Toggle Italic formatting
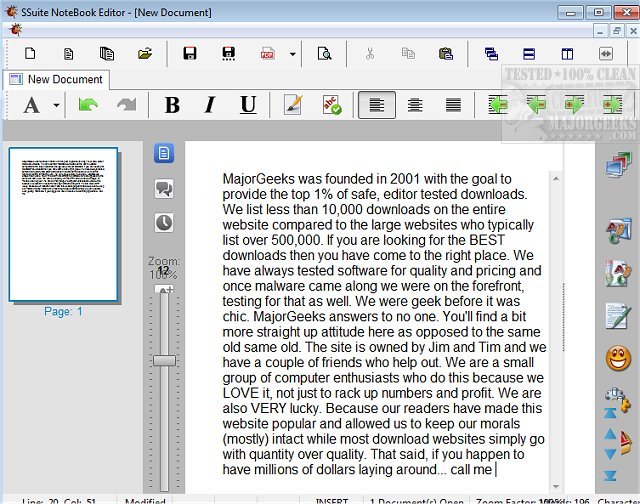 tap(210, 105)
